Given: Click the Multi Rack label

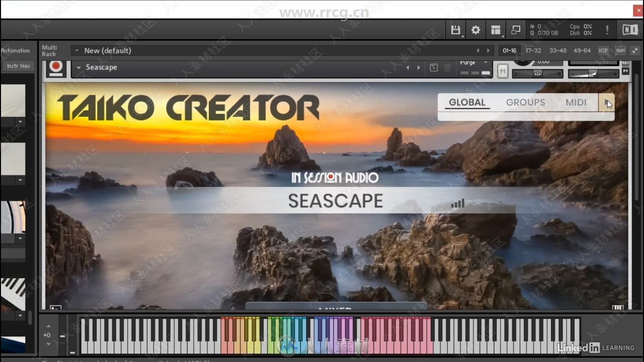Looking at the screenshot, I should click(49, 50).
